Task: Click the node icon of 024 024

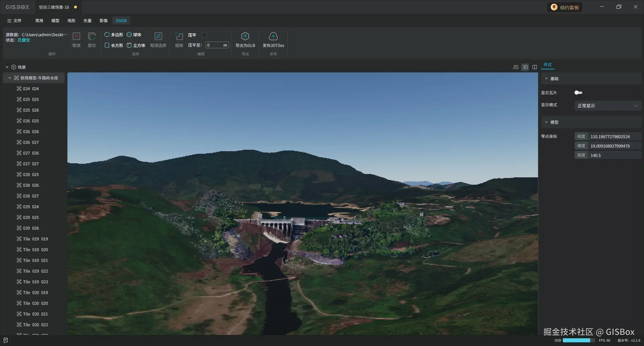Action: pyautogui.click(x=19, y=89)
